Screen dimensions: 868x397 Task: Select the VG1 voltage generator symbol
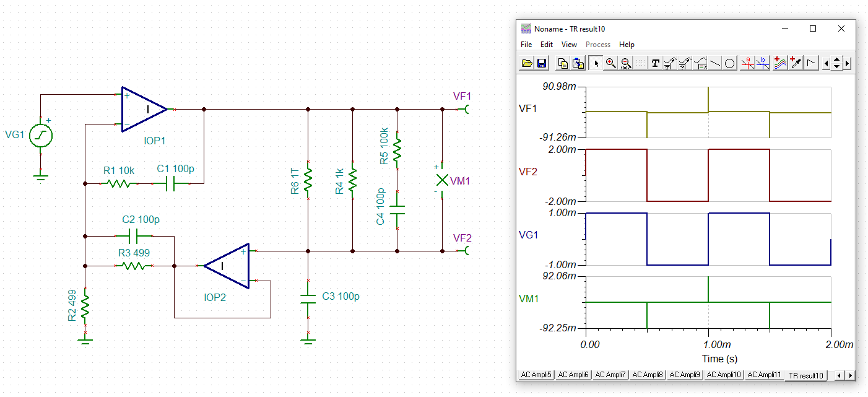pyautogui.click(x=41, y=135)
